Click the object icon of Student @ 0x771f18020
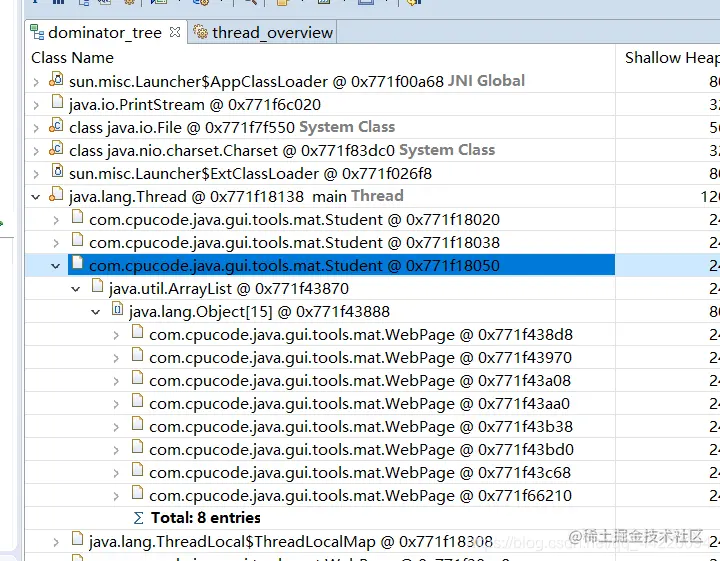720x561 pixels. 78,217
